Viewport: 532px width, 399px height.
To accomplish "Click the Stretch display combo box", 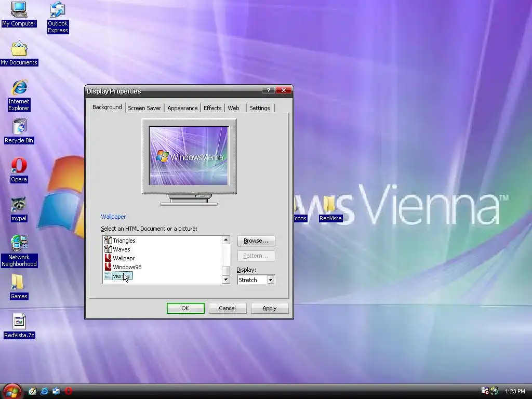I will click(x=256, y=280).
